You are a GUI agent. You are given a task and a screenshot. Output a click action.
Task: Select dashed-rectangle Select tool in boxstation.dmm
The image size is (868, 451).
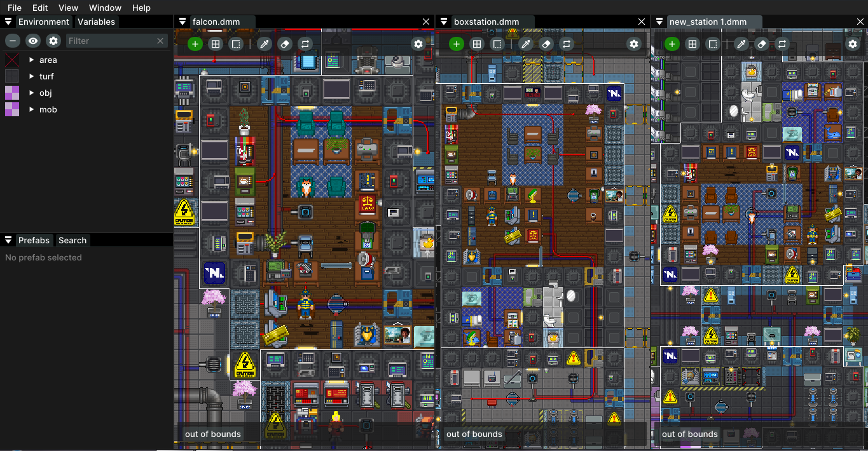(x=497, y=44)
